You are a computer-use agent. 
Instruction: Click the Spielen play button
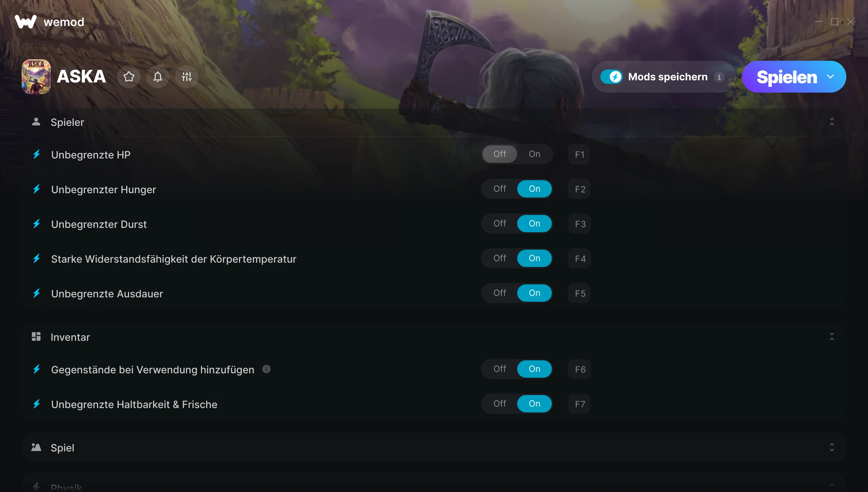[787, 77]
